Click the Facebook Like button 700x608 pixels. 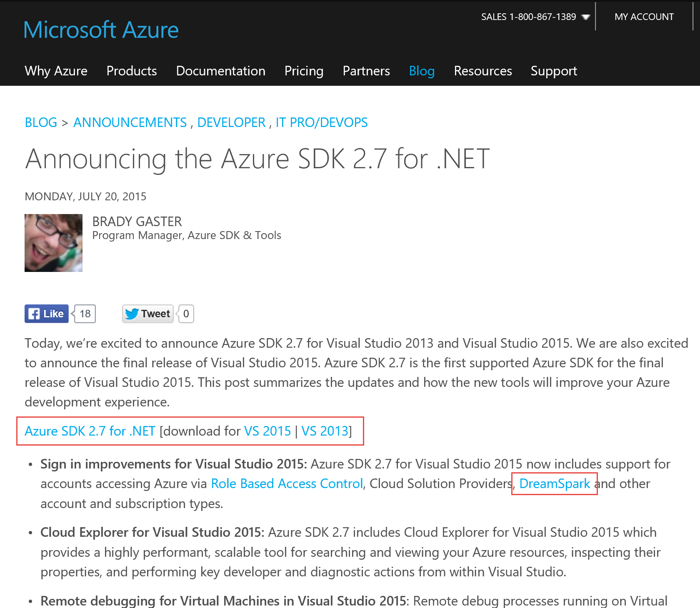pos(46,314)
